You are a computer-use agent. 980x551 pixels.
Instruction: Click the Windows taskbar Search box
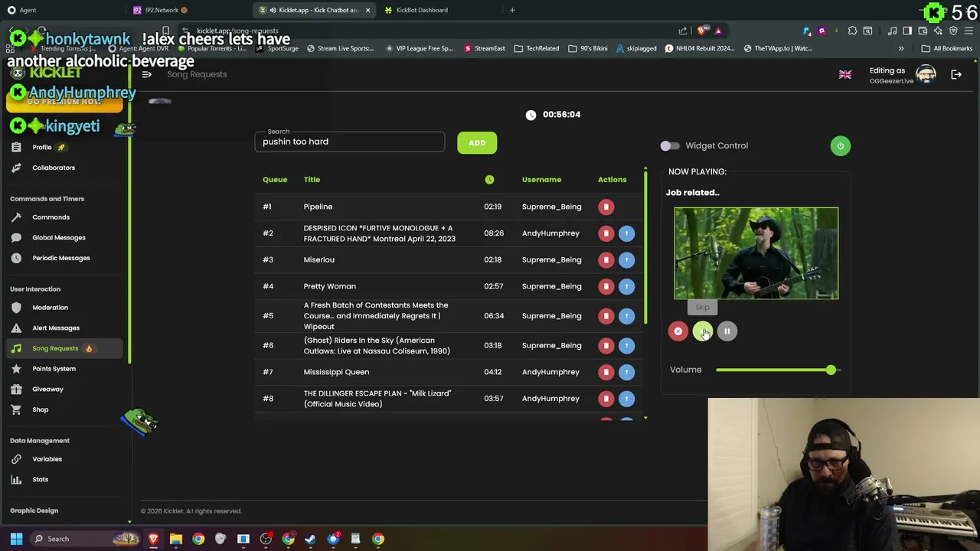(84, 539)
